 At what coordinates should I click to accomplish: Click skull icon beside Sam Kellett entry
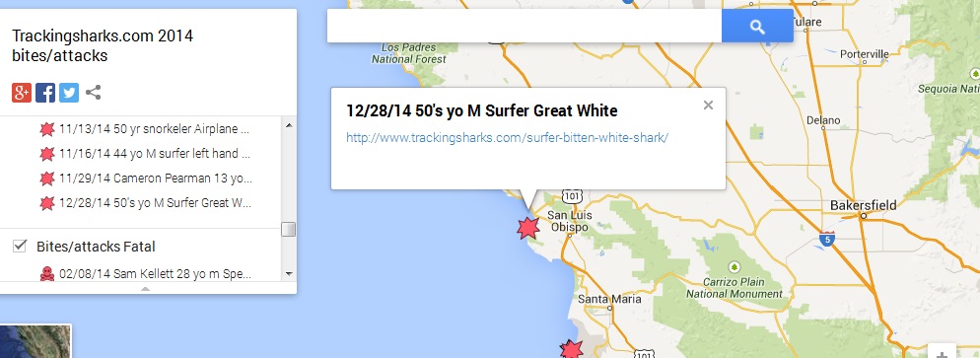47,273
